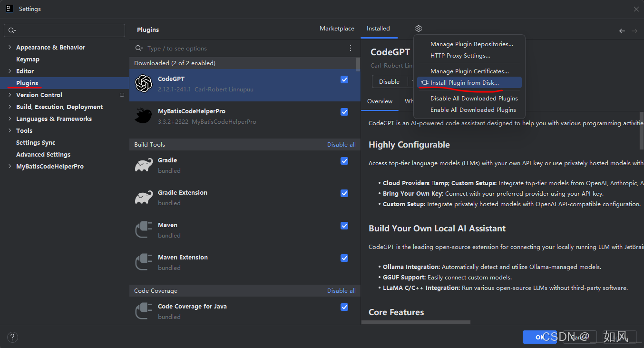Click the plug icon beside Install Plugin from Disk
The width and height of the screenshot is (644, 348).
[425, 82]
